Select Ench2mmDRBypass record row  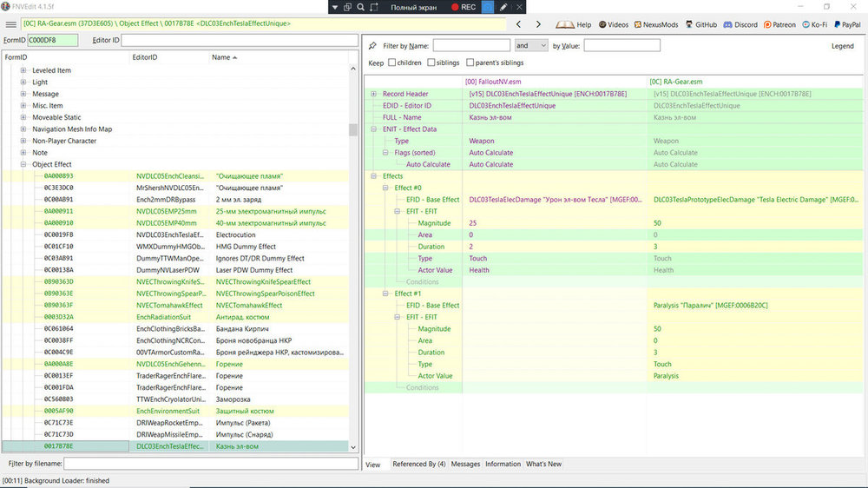(x=175, y=200)
